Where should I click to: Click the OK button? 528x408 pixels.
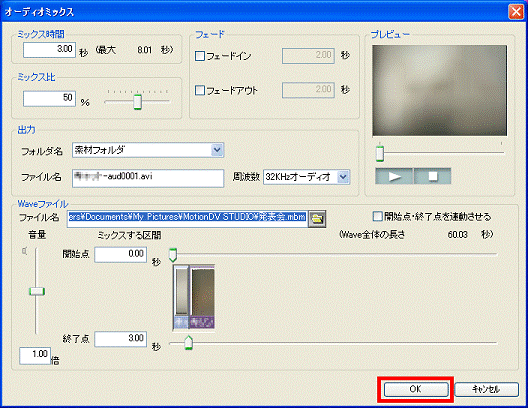pos(416,389)
